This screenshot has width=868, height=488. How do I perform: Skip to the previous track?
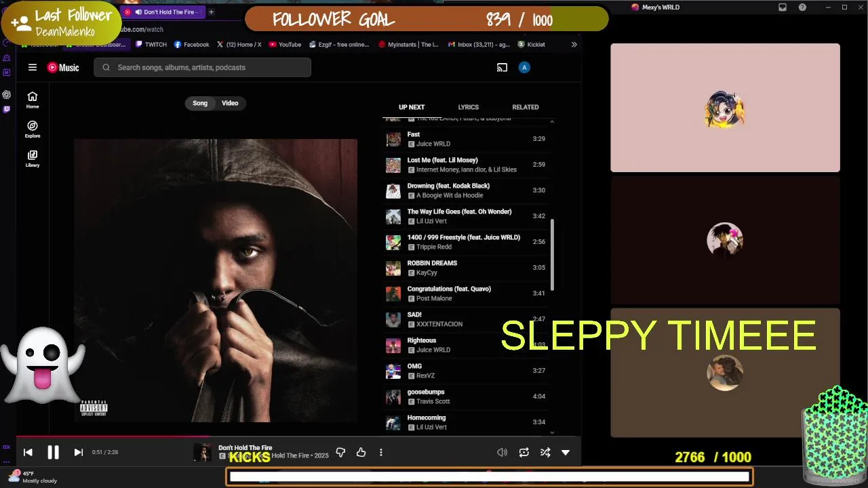[x=28, y=452]
